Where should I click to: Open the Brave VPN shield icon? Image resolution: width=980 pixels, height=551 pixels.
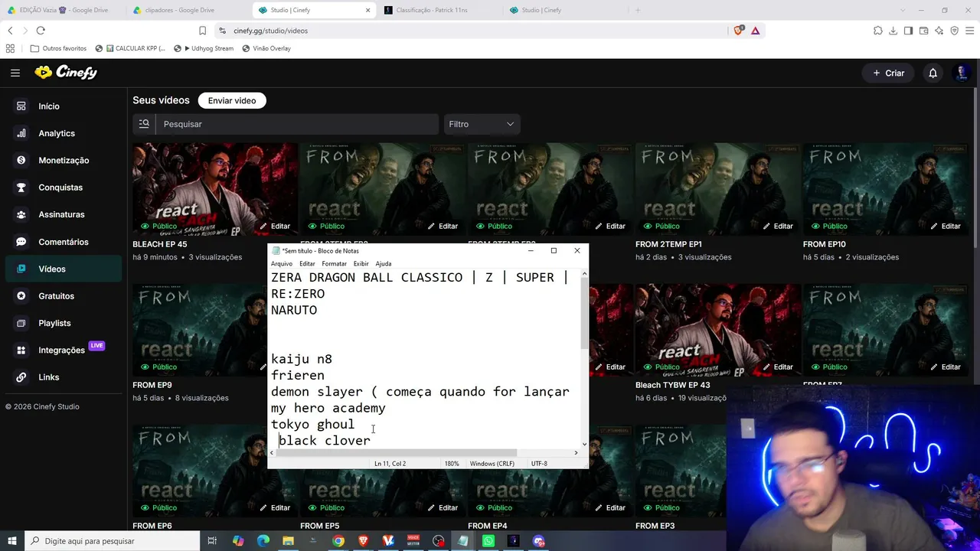click(x=954, y=31)
